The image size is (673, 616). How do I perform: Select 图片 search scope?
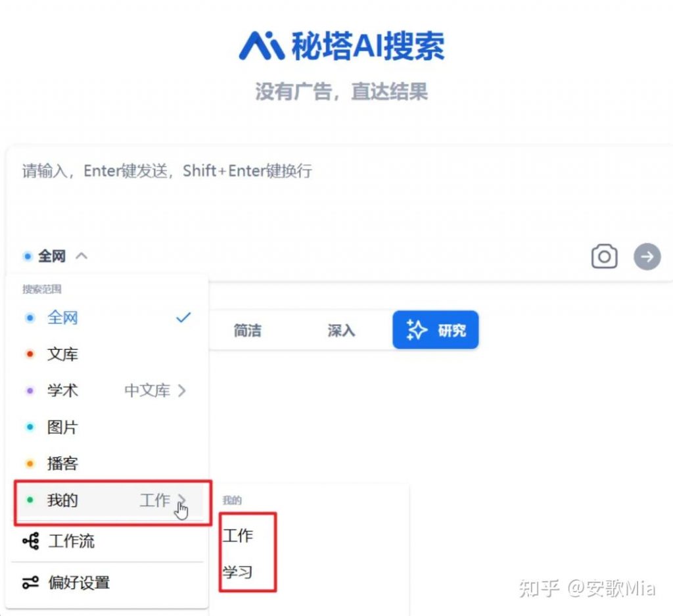tap(62, 427)
